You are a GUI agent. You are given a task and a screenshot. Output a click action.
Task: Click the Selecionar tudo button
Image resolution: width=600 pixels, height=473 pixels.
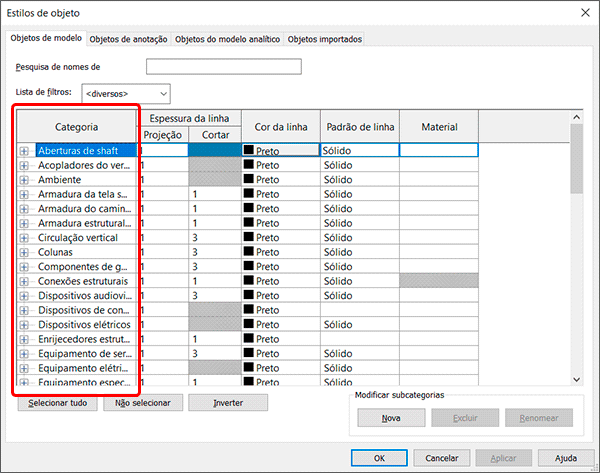point(57,403)
